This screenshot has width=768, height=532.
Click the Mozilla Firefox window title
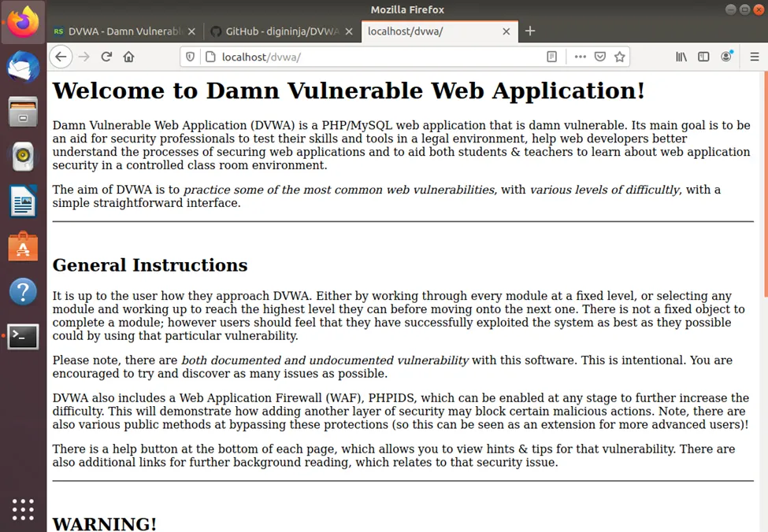click(x=407, y=9)
